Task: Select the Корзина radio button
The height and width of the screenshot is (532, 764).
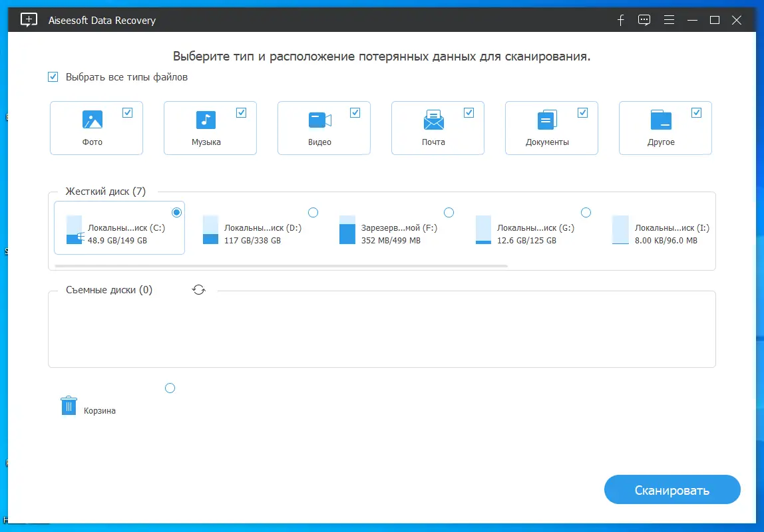Action: pos(170,388)
